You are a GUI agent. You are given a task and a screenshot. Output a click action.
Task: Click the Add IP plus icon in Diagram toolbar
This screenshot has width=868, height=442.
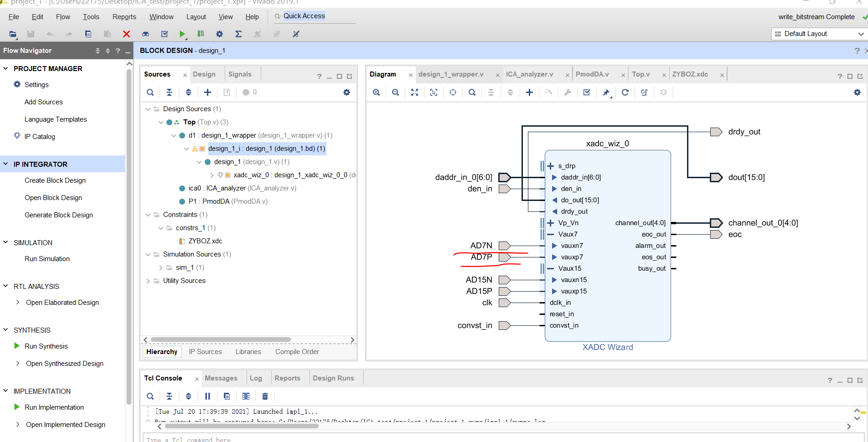(529, 92)
